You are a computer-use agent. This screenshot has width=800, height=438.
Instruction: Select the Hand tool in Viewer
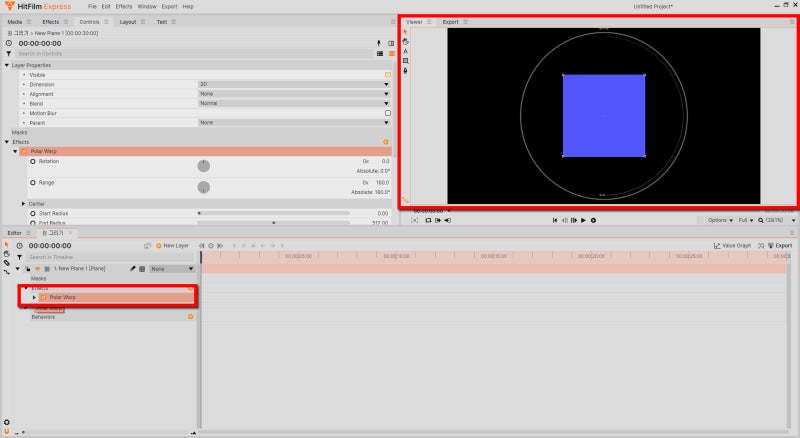[406, 41]
